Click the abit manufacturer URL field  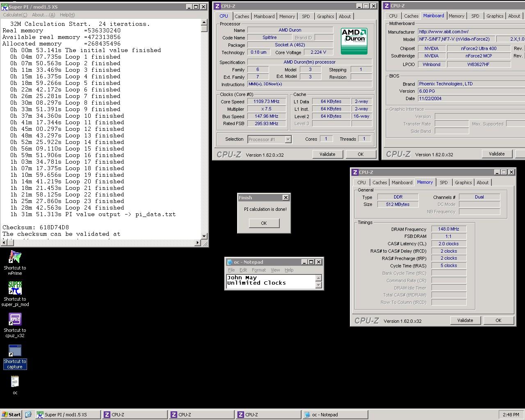tap(471, 32)
